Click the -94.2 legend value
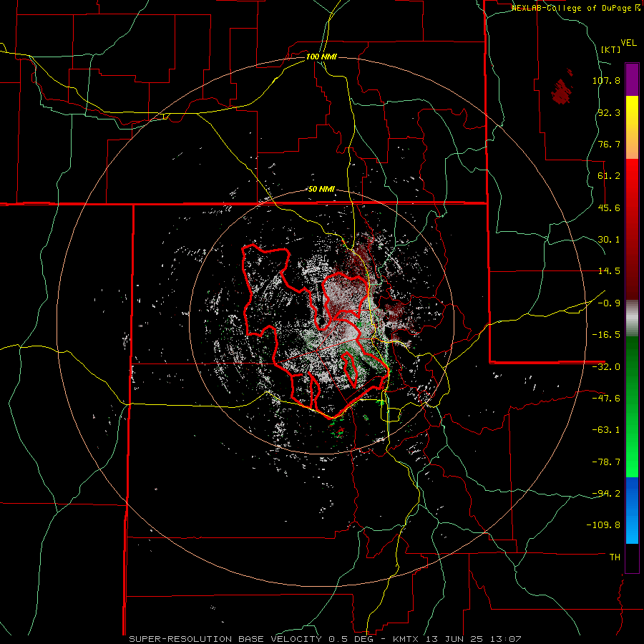Screen dimensions: 644x644 (606, 493)
